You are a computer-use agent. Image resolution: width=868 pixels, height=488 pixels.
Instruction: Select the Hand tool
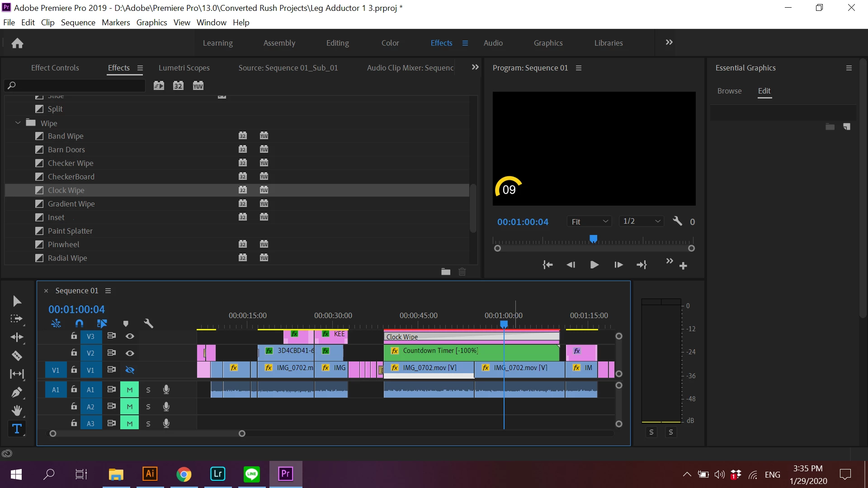pyautogui.click(x=17, y=410)
